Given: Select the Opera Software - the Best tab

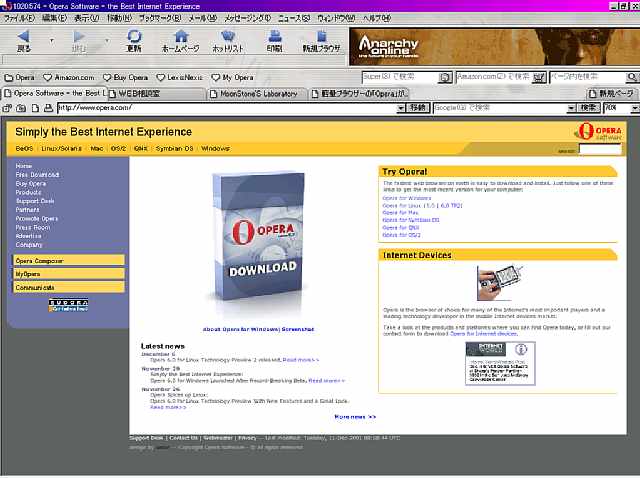Looking at the screenshot, I should click(54, 93).
